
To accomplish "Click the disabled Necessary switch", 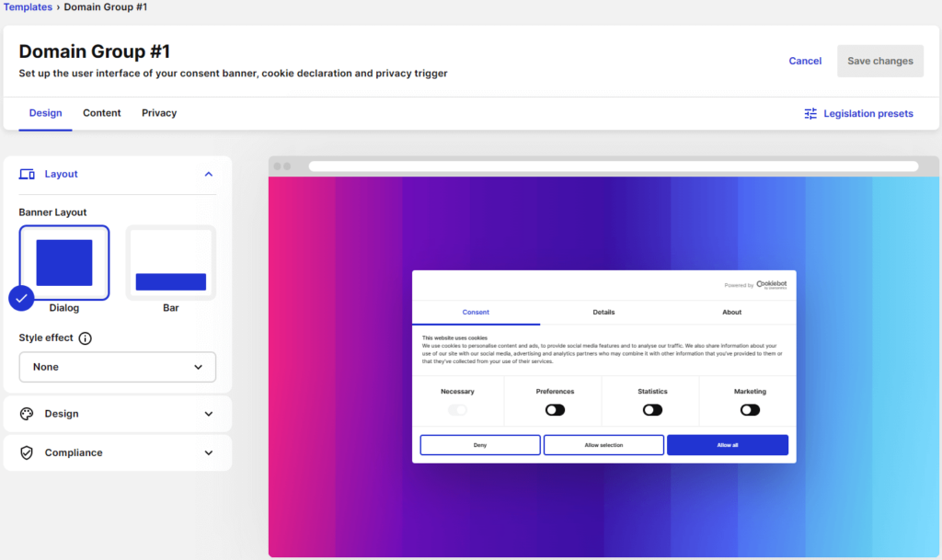I will point(457,410).
